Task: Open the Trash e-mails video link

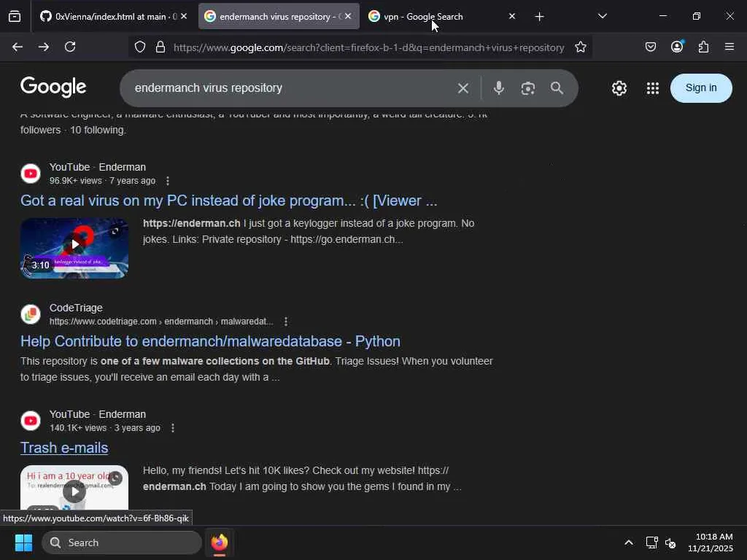Action: (x=64, y=448)
